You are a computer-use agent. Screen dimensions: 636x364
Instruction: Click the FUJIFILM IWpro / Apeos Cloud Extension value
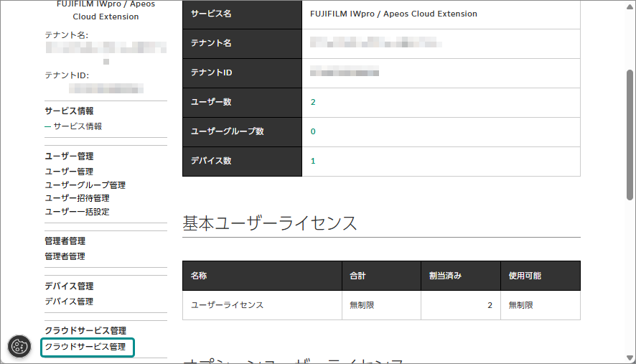[393, 14]
